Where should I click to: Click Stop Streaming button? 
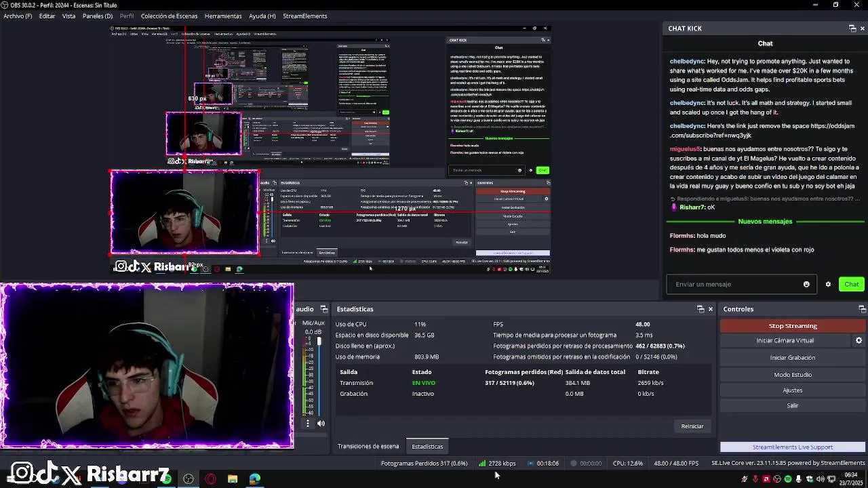click(793, 326)
